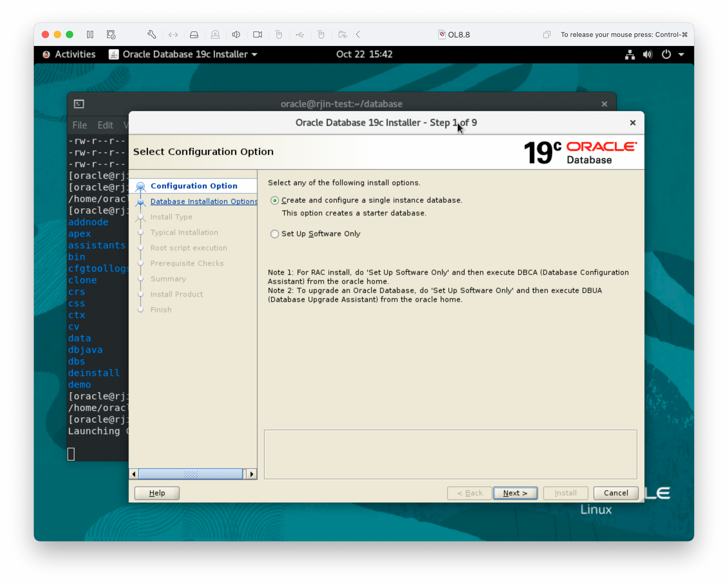This screenshot has width=728, height=586.
Task: Click the CD/DVD drive icon
Action: (x=215, y=34)
